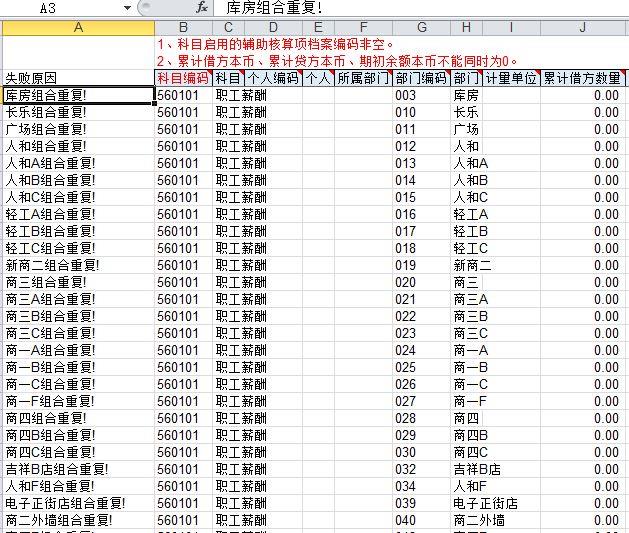Image resolution: width=629 pixels, height=533 pixels.
Task: Click department name 人和B
Action: click(x=471, y=180)
